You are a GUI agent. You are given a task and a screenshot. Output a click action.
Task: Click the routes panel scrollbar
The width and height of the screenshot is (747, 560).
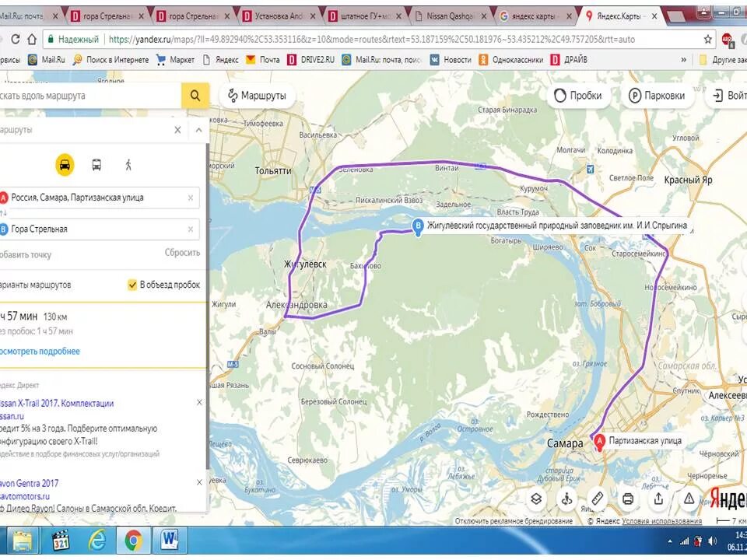[x=207, y=305]
